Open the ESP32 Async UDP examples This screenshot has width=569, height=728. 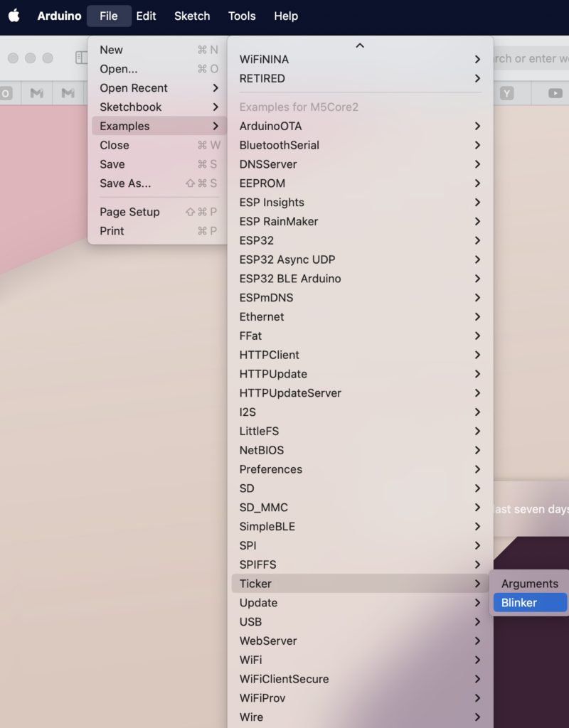click(360, 259)
